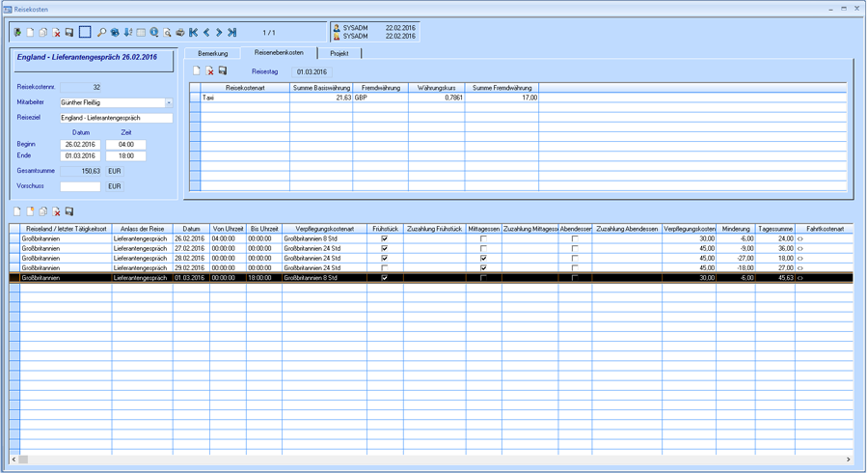Select the 28.02.2016 date cell
The image size is (868, 473).
(x=192, y=258)
